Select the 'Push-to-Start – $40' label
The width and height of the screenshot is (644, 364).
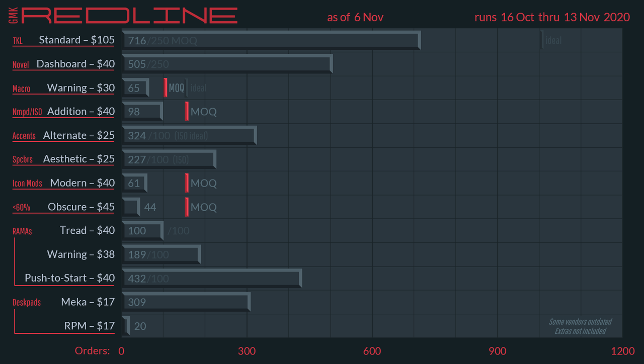click(69, 278)
